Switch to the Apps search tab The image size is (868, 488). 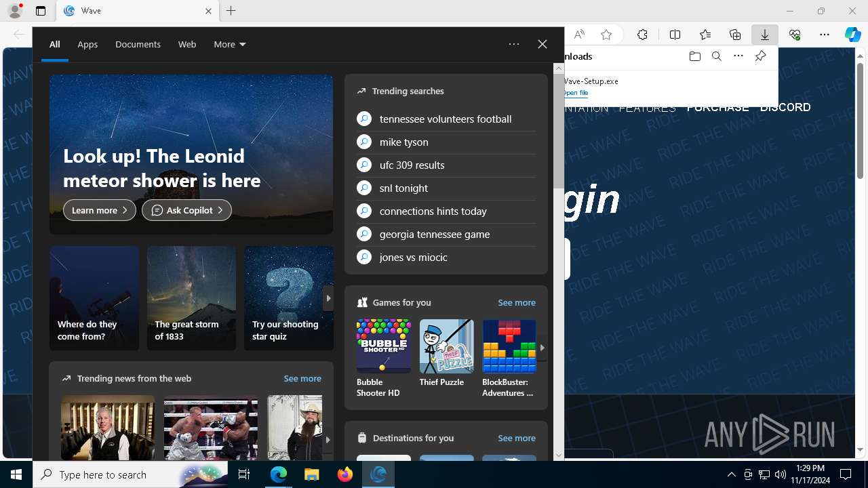tap(87, 44)
